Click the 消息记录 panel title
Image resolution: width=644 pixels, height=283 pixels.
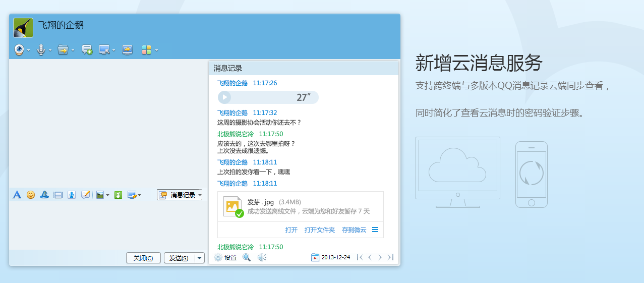[228, 68]
